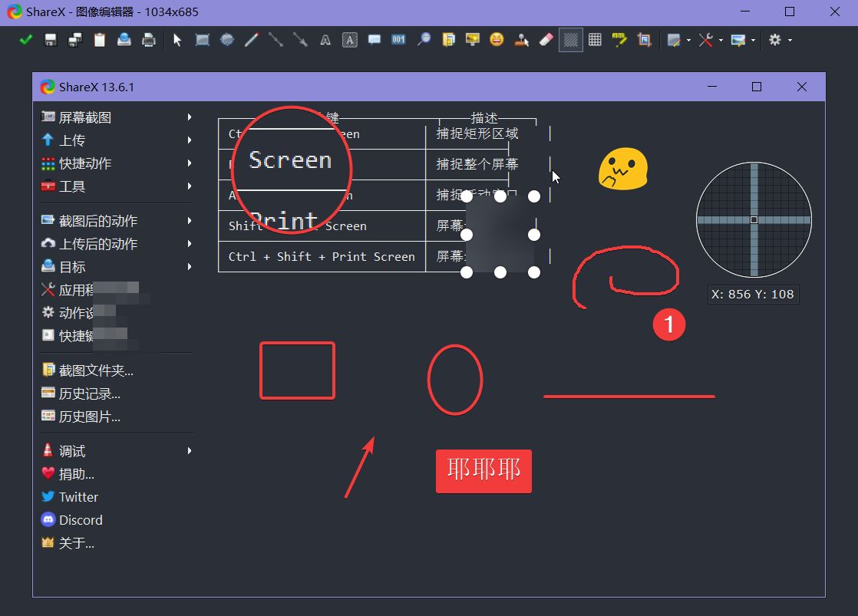
Task: Click the 屏幕截图 item in captured ShareX window
Action: pyautogui.click(x=85, y=117)
